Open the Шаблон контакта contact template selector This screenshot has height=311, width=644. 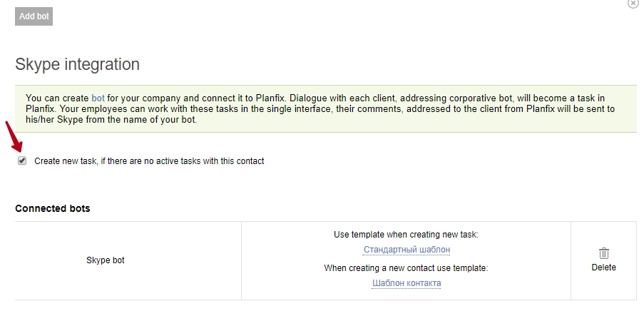(407, 283)
